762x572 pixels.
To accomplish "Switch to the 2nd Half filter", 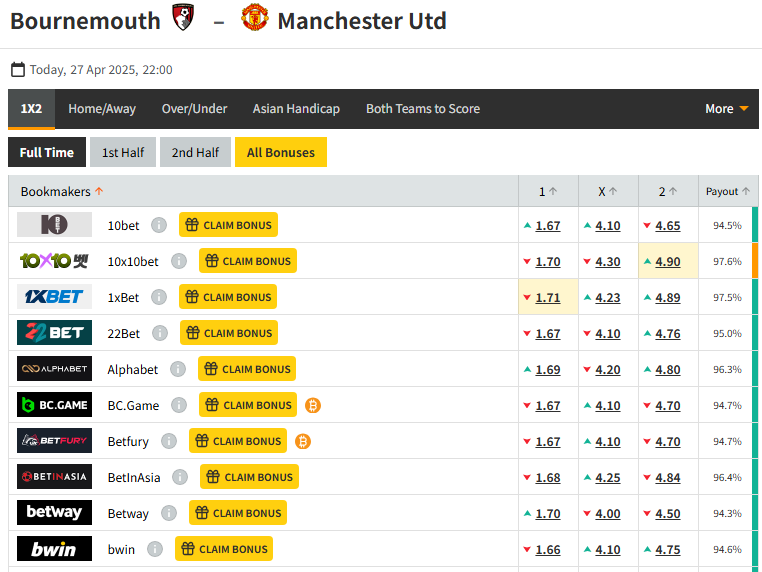I will pyautogui.click(x=195, y=152).
